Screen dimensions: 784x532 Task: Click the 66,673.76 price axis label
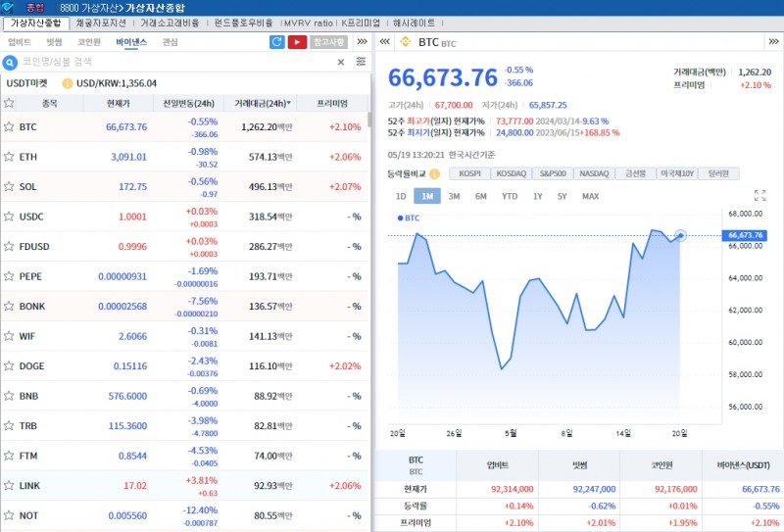745,235
